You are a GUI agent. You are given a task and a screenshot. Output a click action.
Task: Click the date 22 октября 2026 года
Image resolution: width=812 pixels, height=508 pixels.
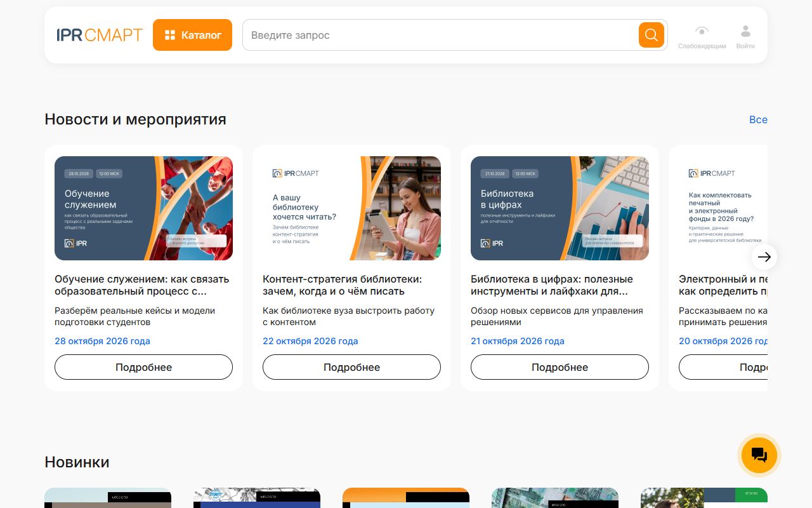click(310, 341)
